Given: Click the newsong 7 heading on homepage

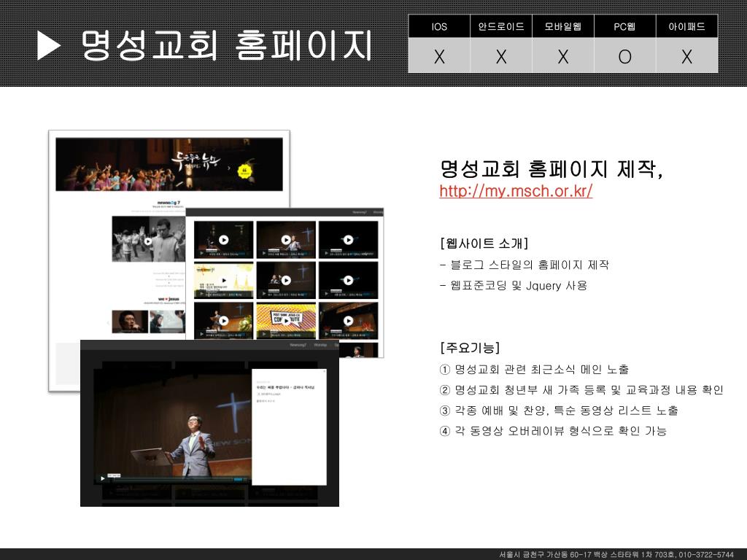Looking at the screenshot, I should [x=169, y=203].
